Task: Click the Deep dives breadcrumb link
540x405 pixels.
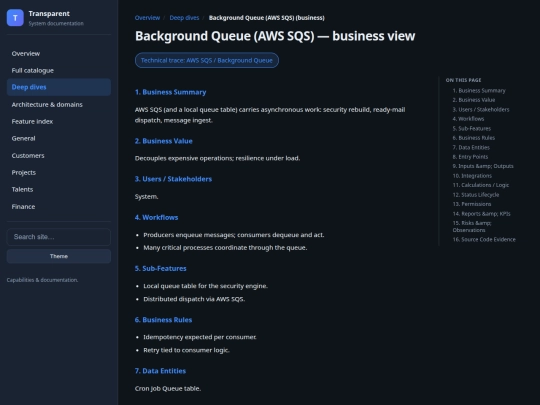Action: 184,18
